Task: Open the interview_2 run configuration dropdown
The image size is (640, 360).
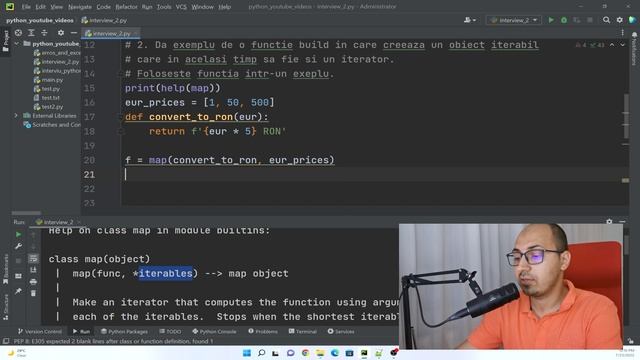Action: [x=514, y=20]
